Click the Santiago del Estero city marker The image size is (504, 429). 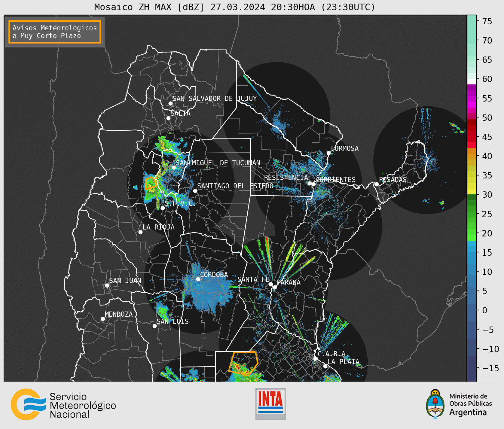click(195, 191)
